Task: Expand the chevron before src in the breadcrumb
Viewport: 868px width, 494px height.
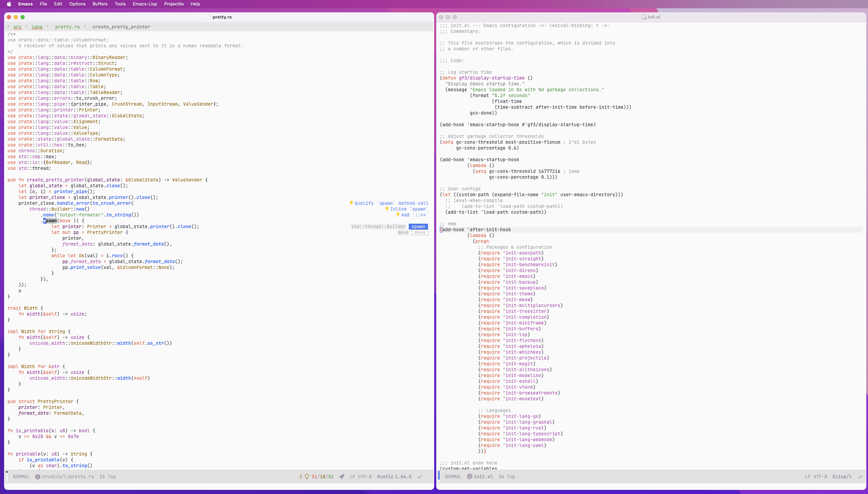Action: click(x=9, y=26)
